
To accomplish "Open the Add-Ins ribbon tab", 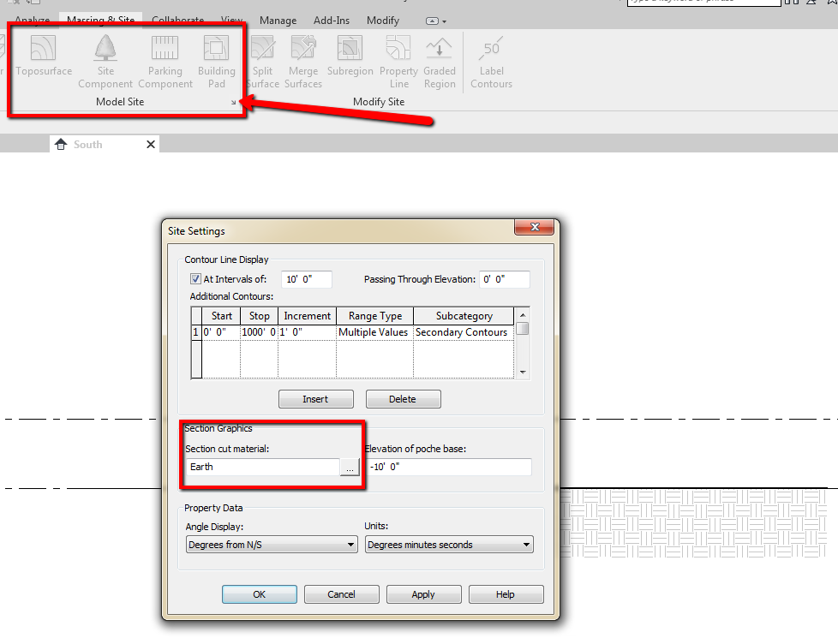I will click(332, 20).
